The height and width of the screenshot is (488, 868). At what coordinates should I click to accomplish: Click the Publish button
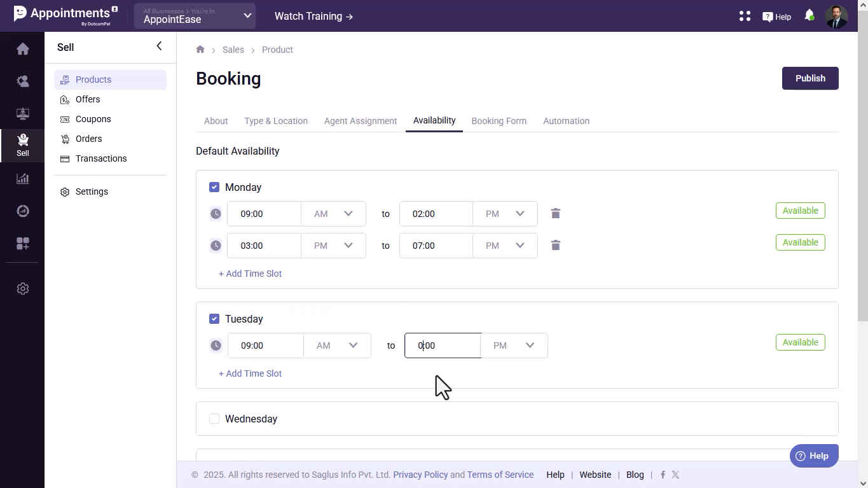click(x=809, y=78)
